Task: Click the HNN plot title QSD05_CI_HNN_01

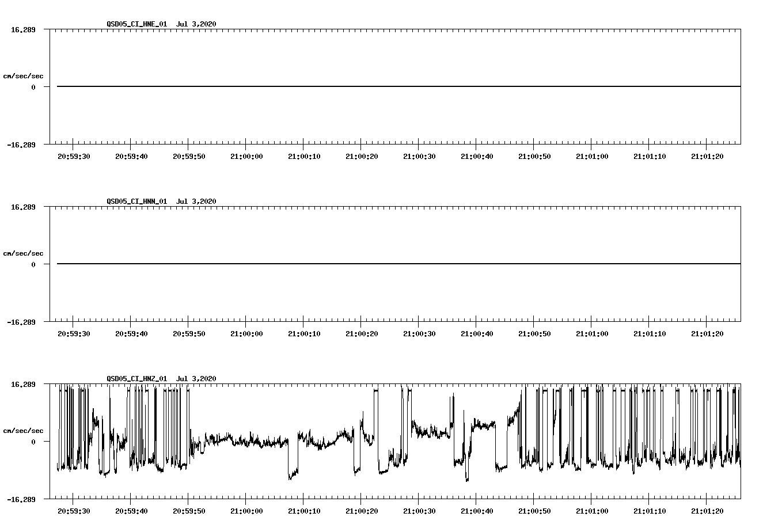Action: (137, 202)
